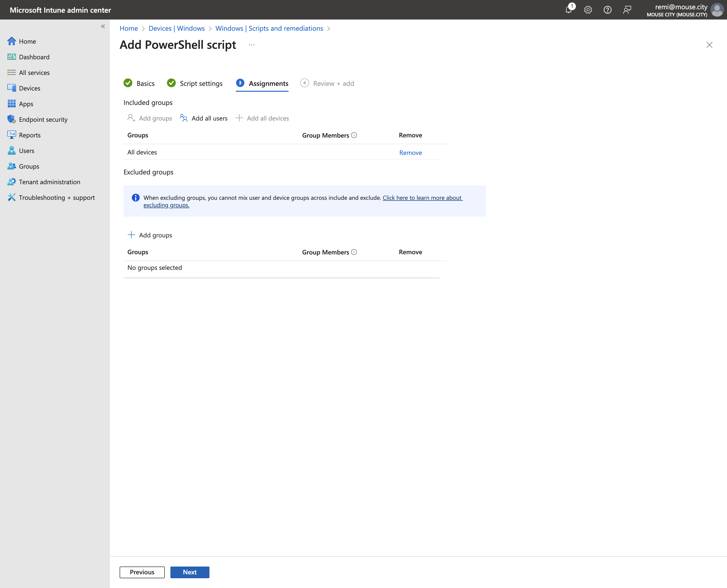The image size is (727, 588).
Task: Switch to the Script settings tab
Action: 195,83
